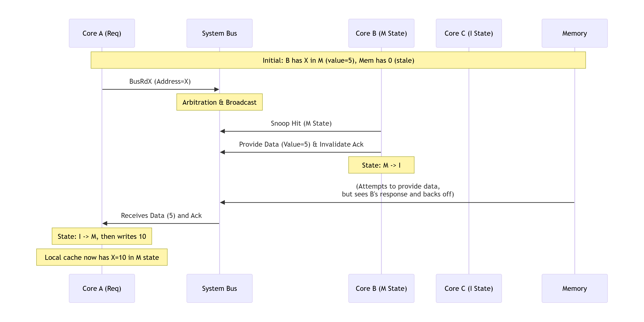The width and height of the screenshot is (644, 322).
Task: Select the top Core B (M State) box
Action: 381,33
